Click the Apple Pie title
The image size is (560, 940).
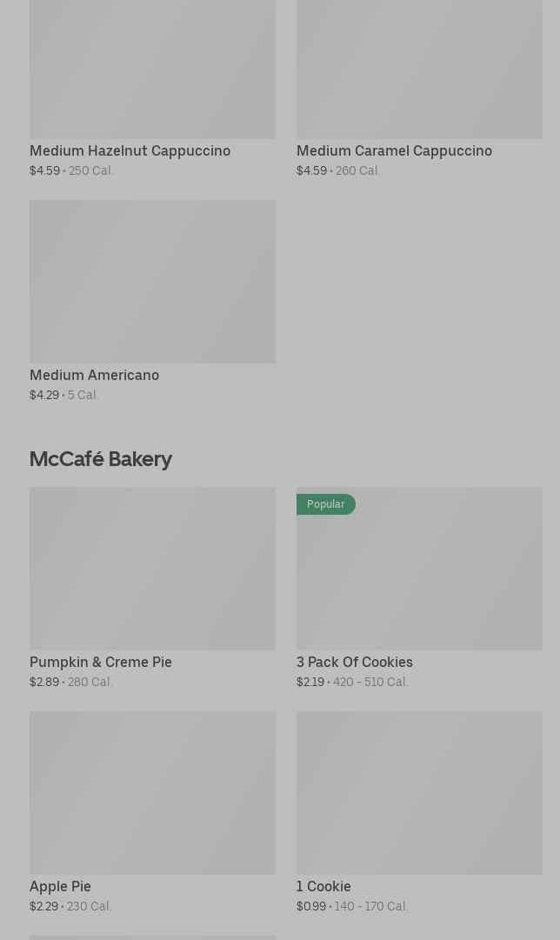point(60,886)
